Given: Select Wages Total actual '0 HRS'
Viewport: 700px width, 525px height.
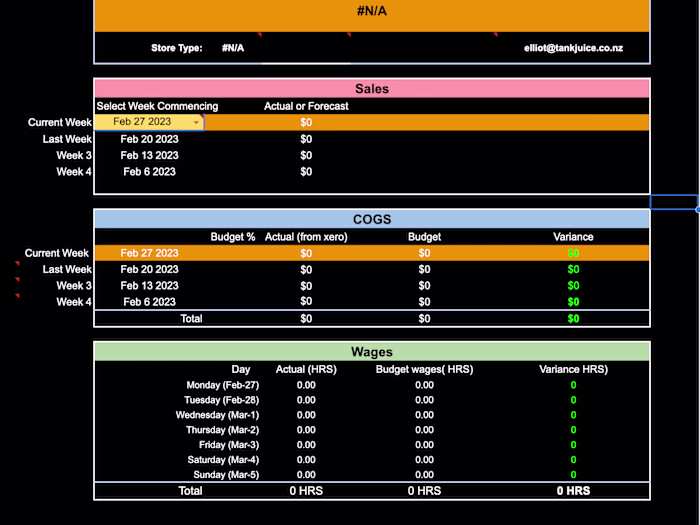Looking at the screenshot, I should pos(306,491).
